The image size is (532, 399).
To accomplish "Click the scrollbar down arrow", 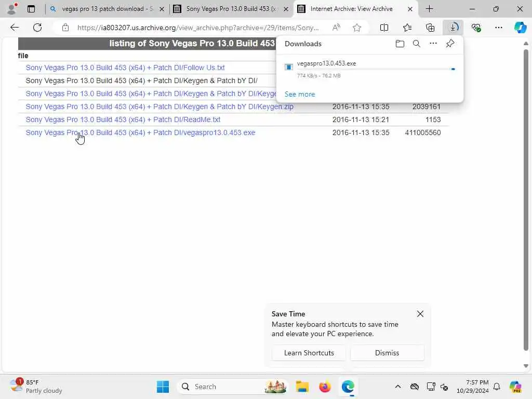I will click(526, 366).
